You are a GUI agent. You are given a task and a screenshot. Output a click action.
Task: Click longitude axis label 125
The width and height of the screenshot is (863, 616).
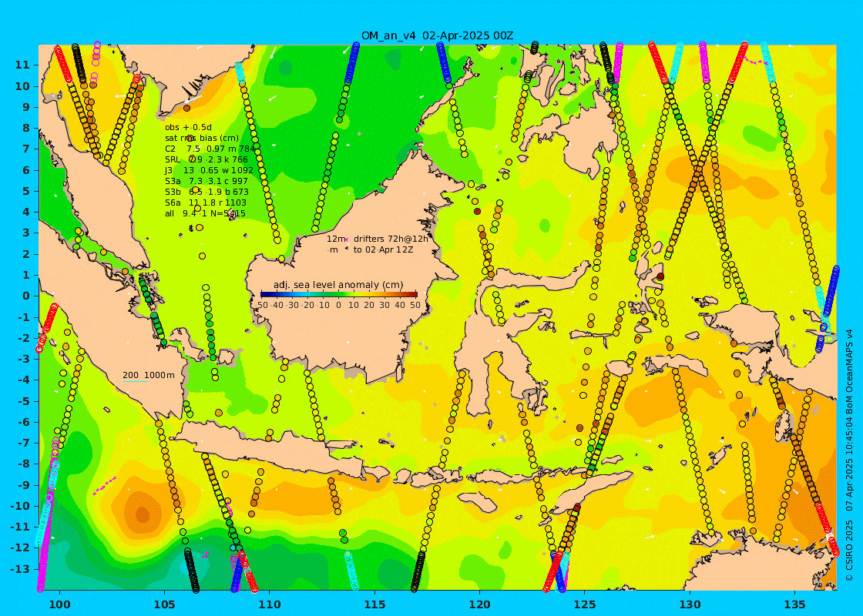coord(585,604)
